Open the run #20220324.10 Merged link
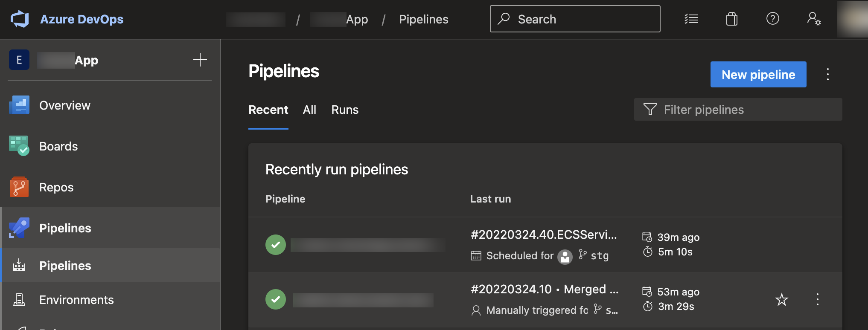Viewport: 868px width, 330px height. tap(545, 289)
